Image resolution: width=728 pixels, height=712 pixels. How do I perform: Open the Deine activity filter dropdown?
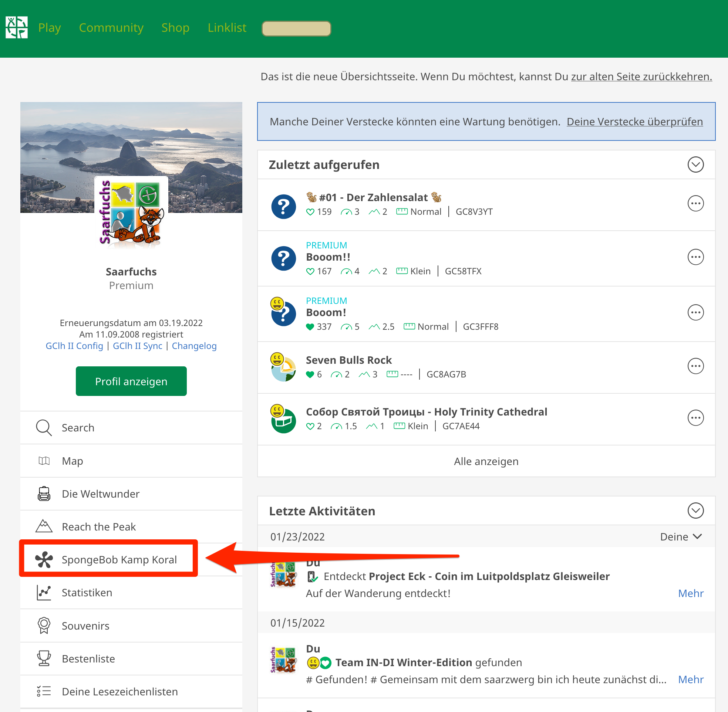pyautogui.click(x=681, y=537)
